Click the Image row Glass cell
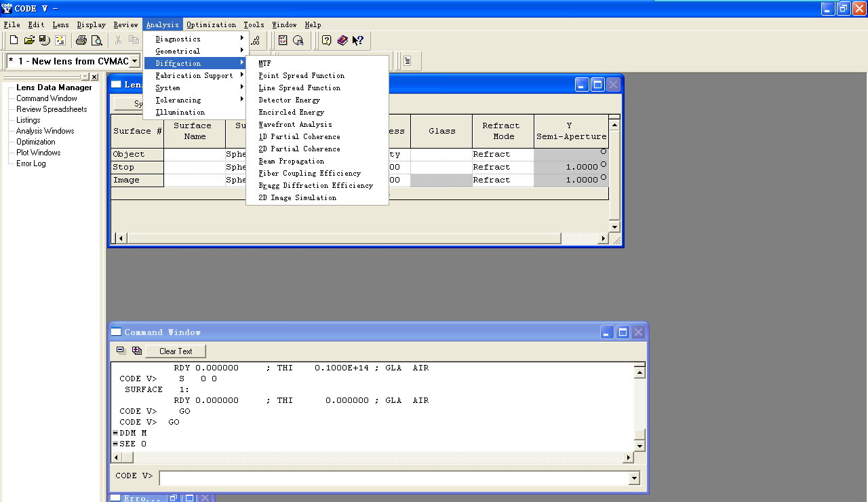 point(441,180)
